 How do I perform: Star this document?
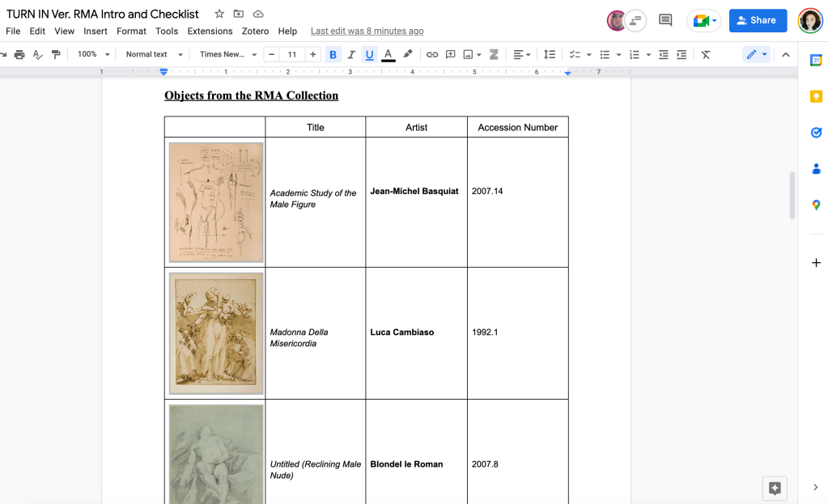pos(219,14)
